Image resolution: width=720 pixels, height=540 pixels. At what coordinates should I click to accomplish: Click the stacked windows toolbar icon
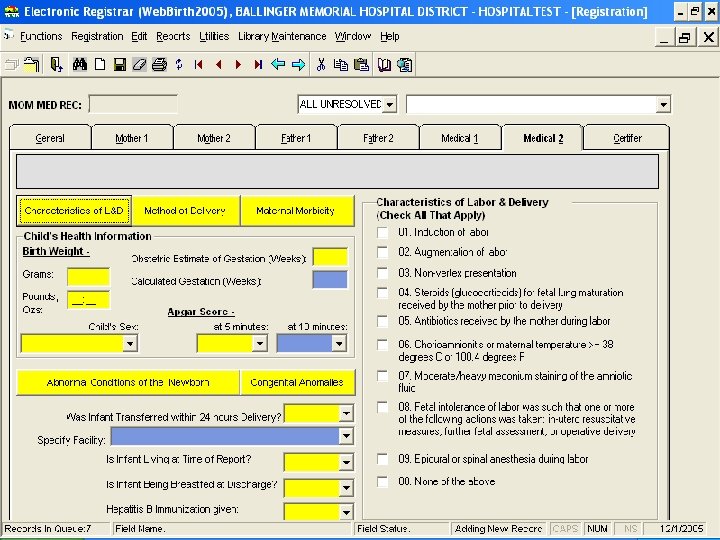pos(12,65)
